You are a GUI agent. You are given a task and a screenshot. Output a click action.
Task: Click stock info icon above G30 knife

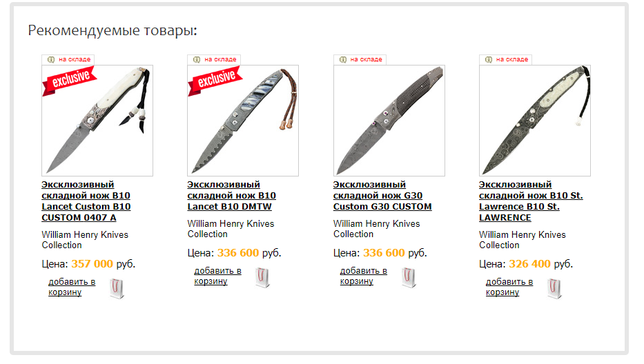click(343, 59)
